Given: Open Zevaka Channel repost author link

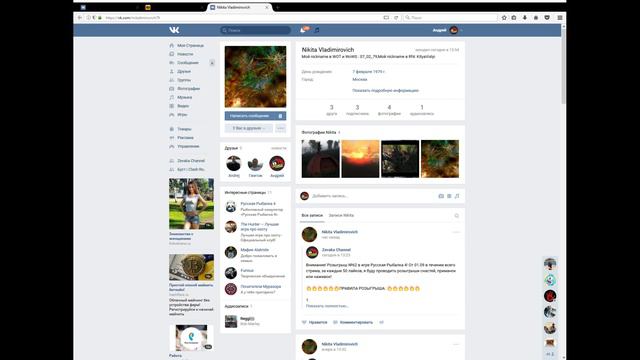Looking at the screenshot, I should pyautogui.click(x=336, y=250).
